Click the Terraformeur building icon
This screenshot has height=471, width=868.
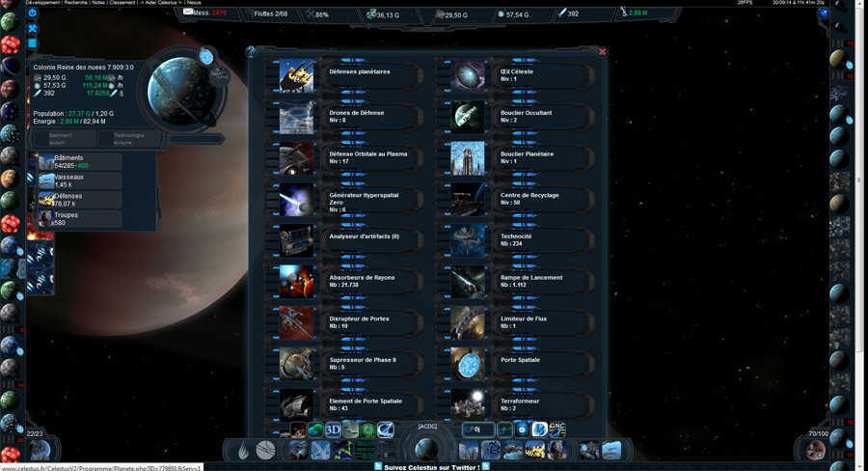click(x=468, y=404)
